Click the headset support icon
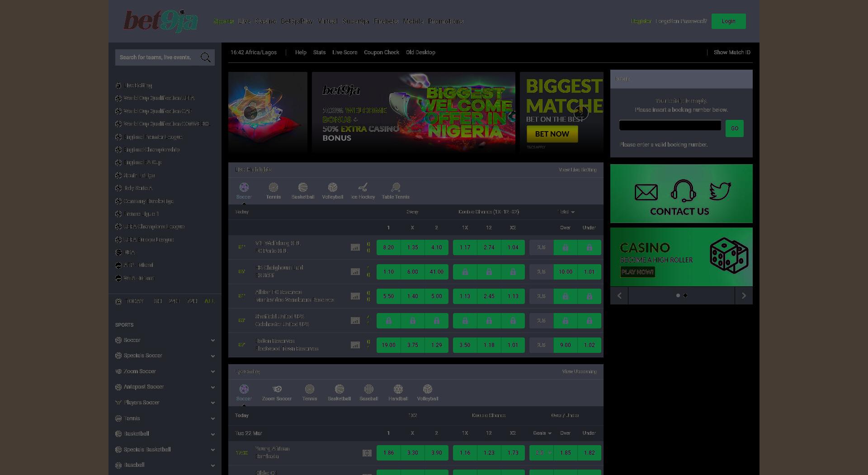 tap(683, 191)
